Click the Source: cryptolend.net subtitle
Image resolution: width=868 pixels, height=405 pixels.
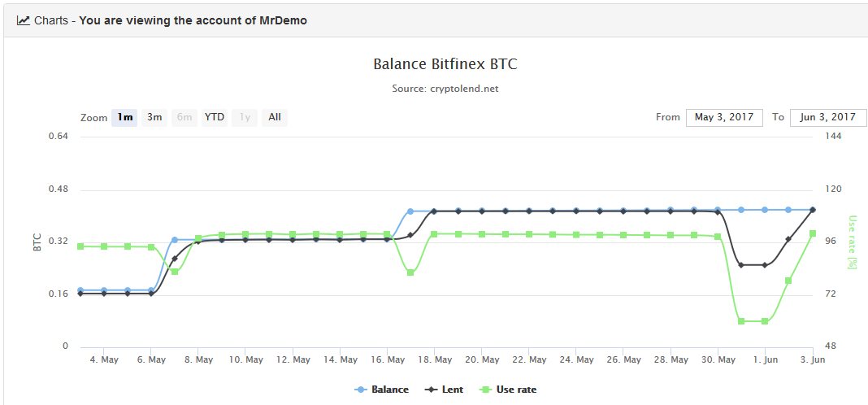[445, 89]
